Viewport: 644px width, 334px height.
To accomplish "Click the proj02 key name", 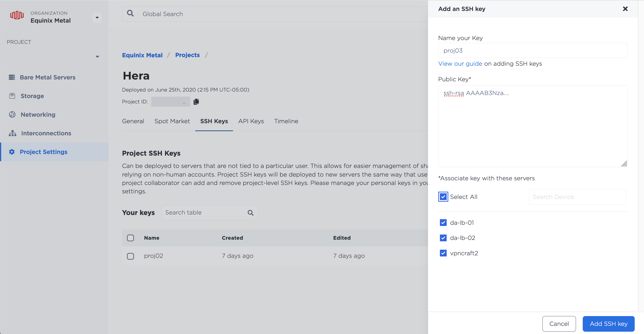I will [153, 256].
